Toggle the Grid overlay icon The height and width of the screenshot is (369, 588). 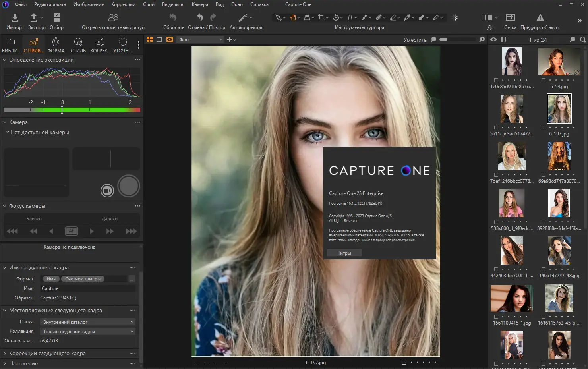pos(510,17)
